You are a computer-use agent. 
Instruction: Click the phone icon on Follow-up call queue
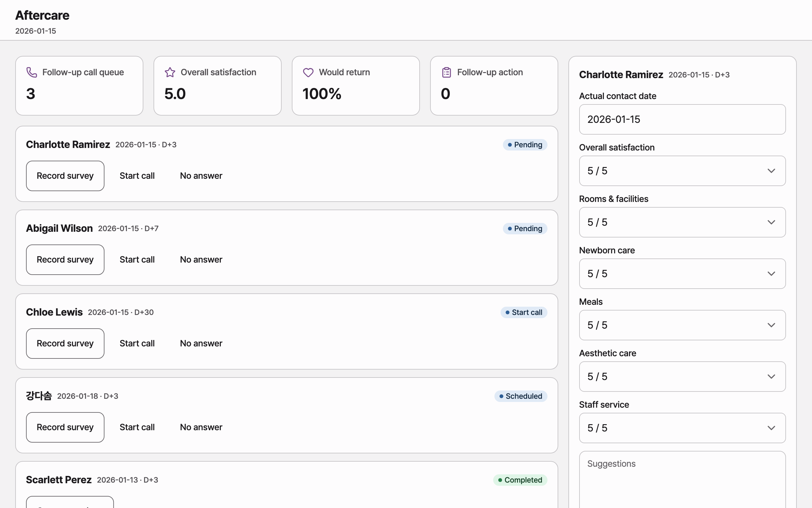31,72
